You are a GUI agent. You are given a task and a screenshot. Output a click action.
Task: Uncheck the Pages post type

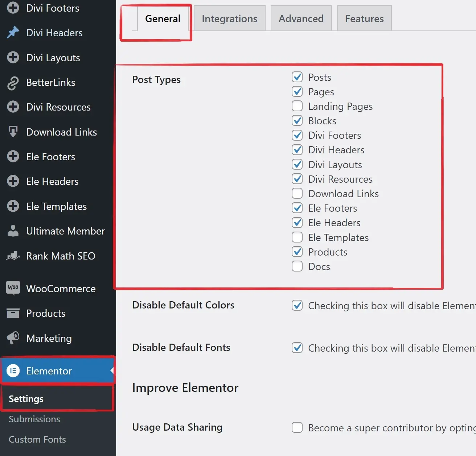(x=297, y=91)
